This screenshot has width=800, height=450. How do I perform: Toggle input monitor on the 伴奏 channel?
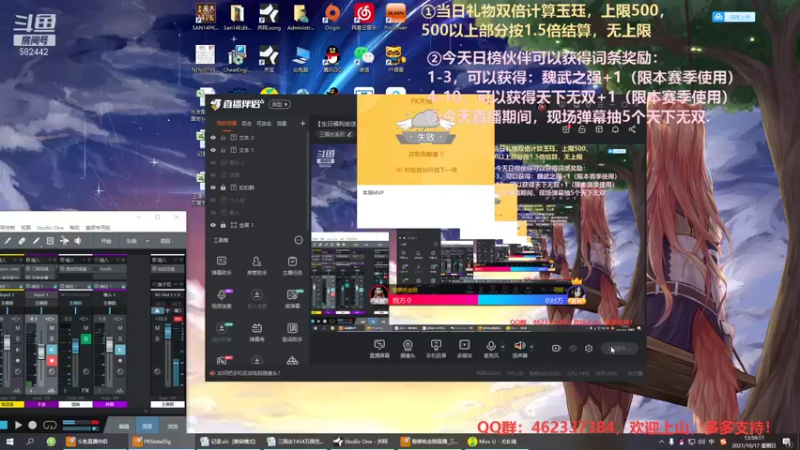[x=120, y=350]
